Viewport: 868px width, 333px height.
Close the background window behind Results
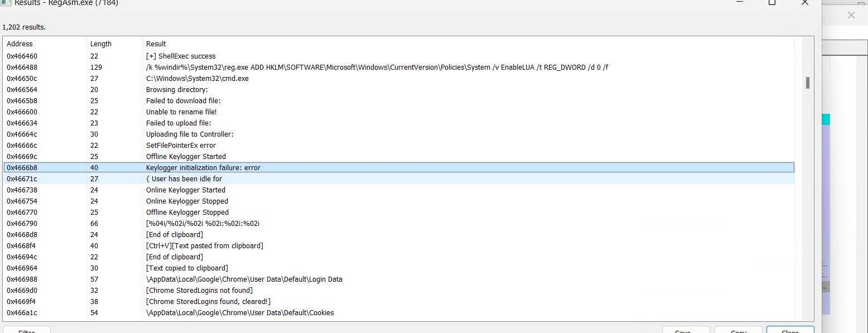(851, 15)
